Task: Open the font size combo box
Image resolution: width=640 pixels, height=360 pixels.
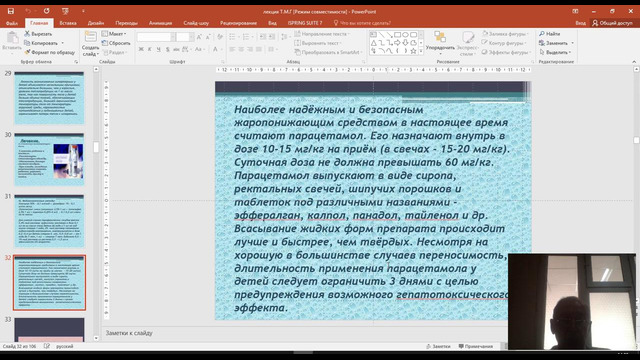Action: (185, 37)
